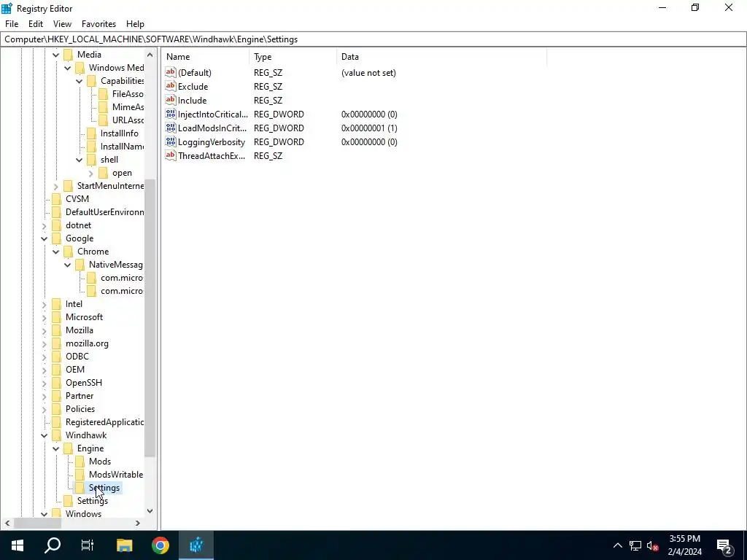Select the Exclude string value icon
Viewport: 747px width, 560px height.
pyautogui.click(x=171, y=86)
